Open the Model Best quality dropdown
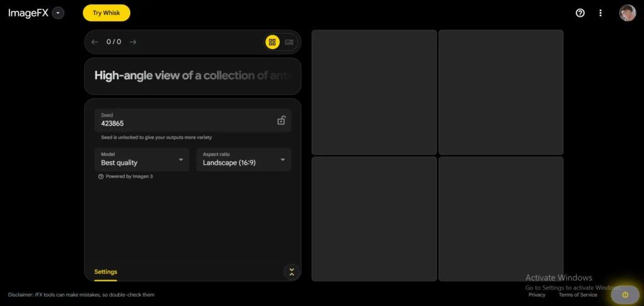Image resolution: width=644 pixels, height=306 pixels. (142, 160)
